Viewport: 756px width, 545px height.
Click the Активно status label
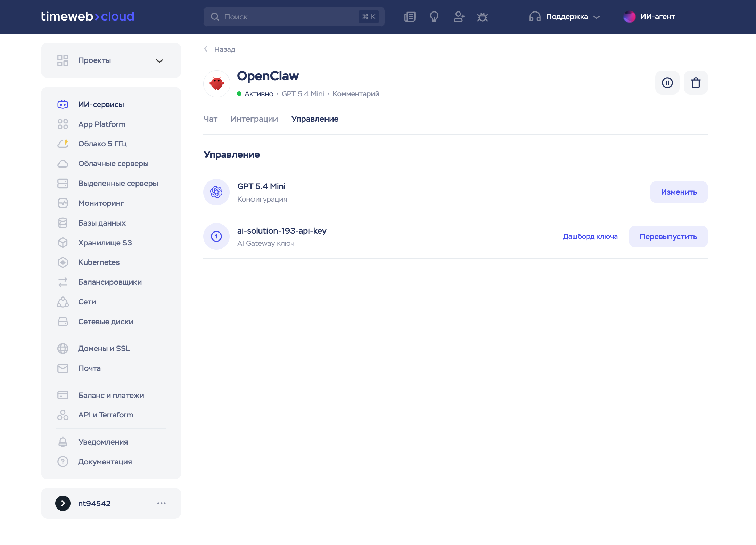(259, 94)
